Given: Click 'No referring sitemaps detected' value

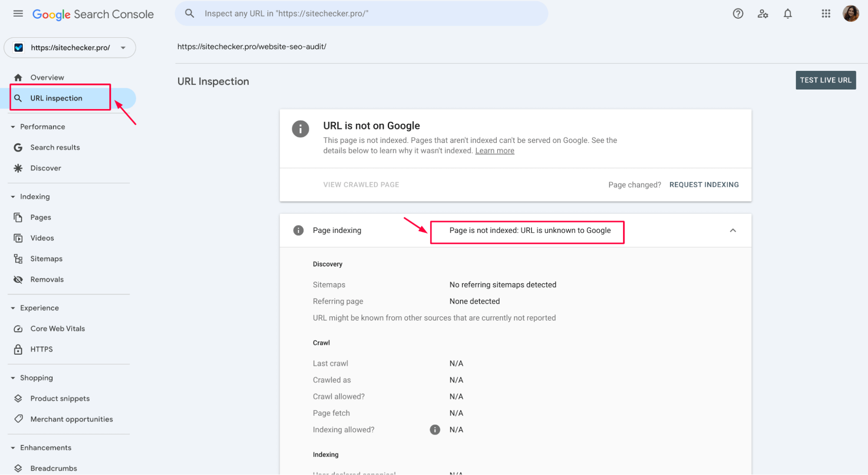Looking at the screenshot, I should 502,285.
